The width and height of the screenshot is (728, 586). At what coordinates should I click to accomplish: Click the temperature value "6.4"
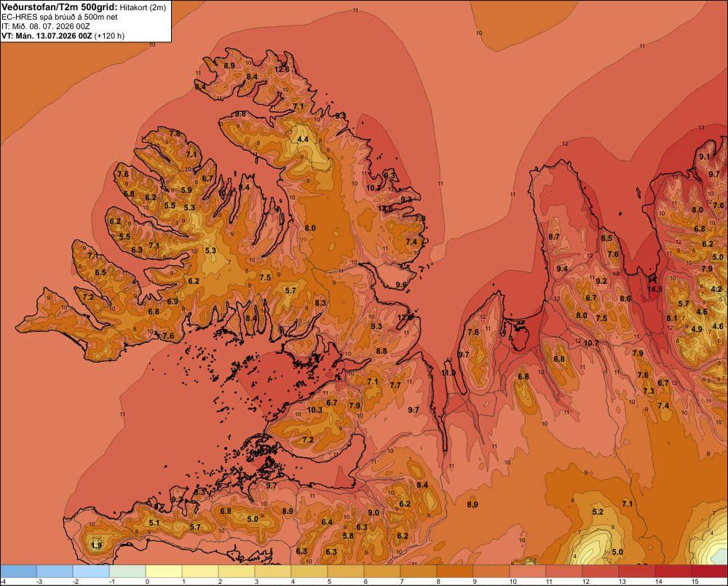click(327, 522)
